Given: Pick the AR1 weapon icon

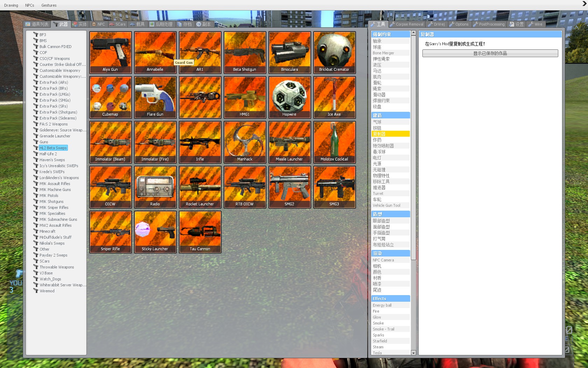Looking at the screenshot, I should point(200,53).
